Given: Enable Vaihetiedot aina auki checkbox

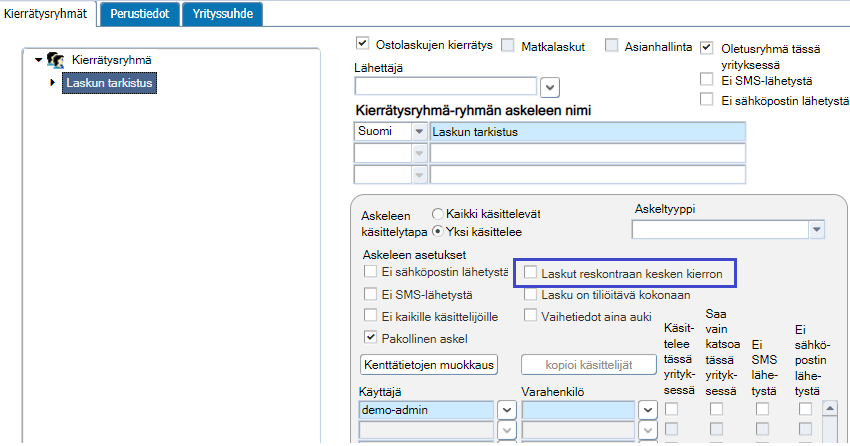Looking at the screenshot, I should pyautogui.click(x=530, y=315).
